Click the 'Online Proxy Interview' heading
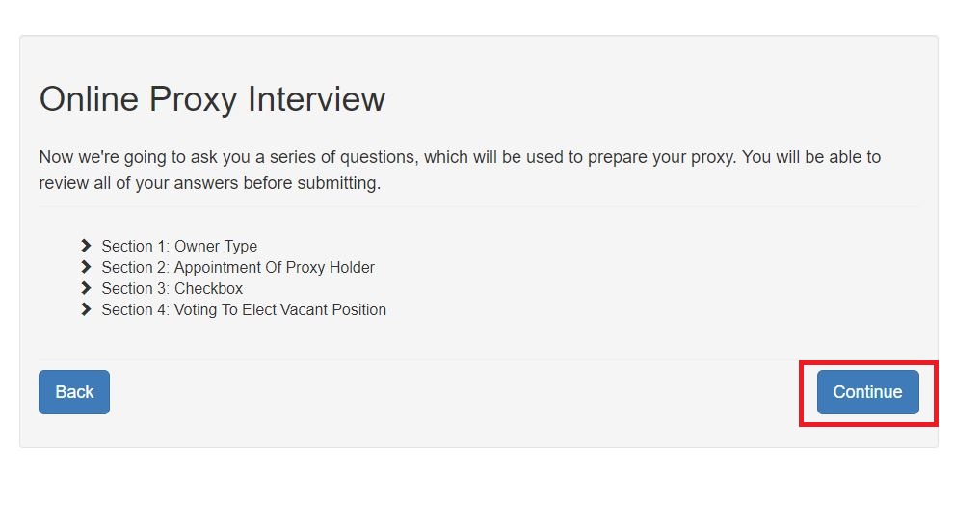980x531 pixels. pos(212,99)
